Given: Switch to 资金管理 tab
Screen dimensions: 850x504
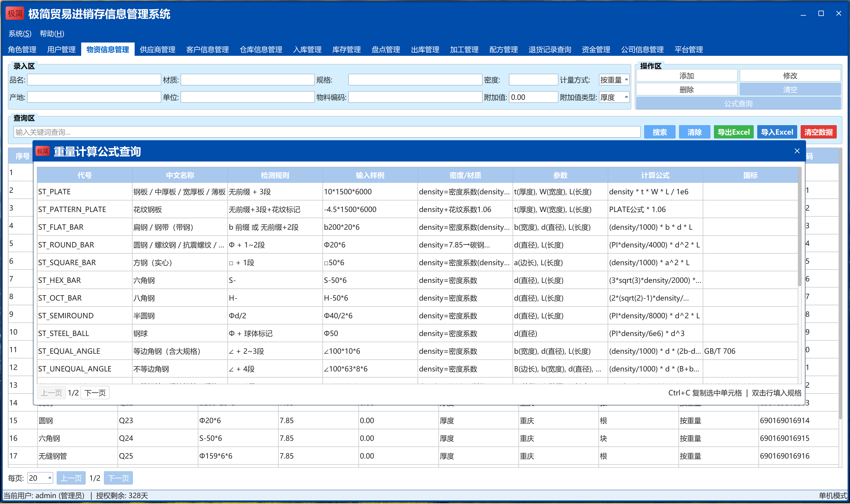Looking at the screenshot, I should 596,50.
